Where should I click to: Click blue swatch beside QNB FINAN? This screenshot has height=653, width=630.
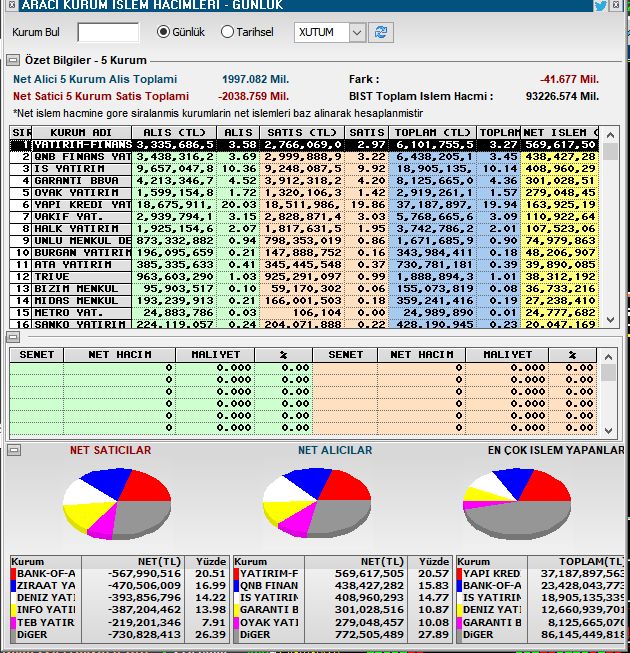tap(237, 586)
